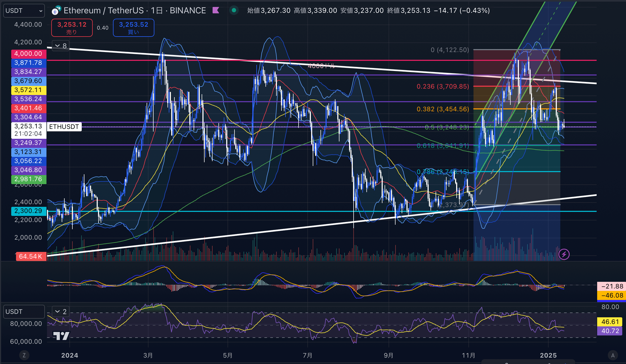The height and width of the screenshot is (364, 626).
Task: Click the red 3,253.12 sell button
Action: pyautogui.click(x=72, y=28)
